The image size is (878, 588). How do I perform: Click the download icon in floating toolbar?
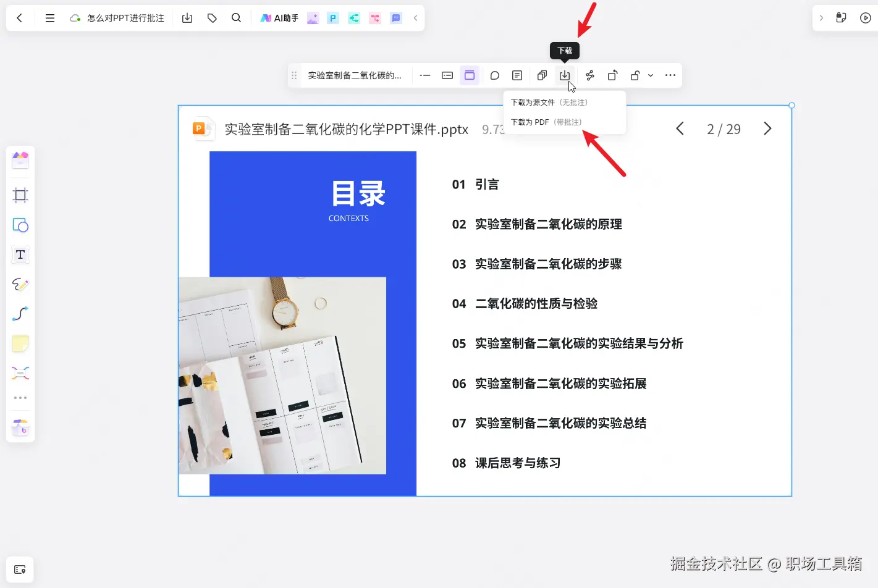point(565,75)
